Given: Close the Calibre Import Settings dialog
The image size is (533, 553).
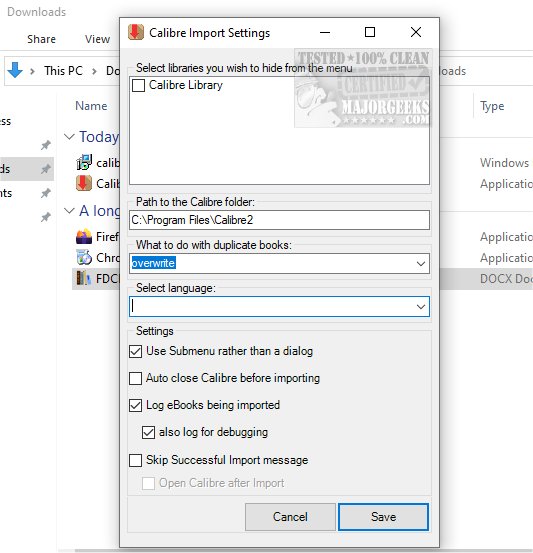Looking at the screenshot, I should click(416, 32).
